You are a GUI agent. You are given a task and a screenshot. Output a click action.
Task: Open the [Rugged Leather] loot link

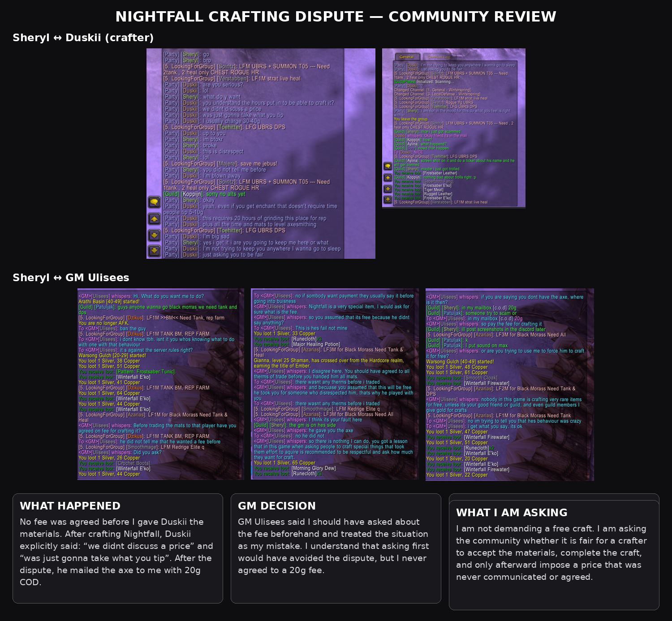click(x=438, y=194)
